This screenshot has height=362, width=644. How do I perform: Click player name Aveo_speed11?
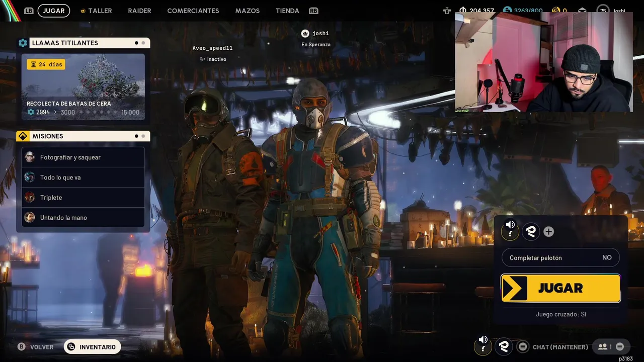(x=212, y=48)
